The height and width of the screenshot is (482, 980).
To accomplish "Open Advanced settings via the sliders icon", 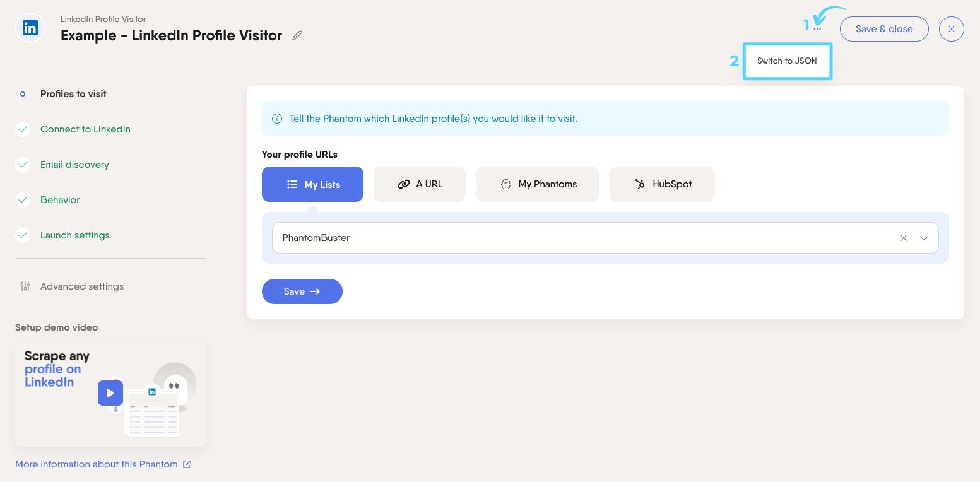I will pyautogui.click(x=25, y=286).
